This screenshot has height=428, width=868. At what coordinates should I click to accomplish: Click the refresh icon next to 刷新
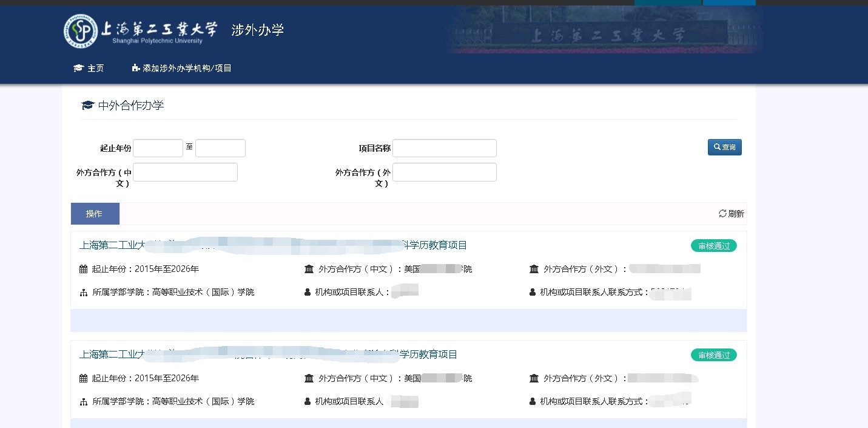pos(722,214)
